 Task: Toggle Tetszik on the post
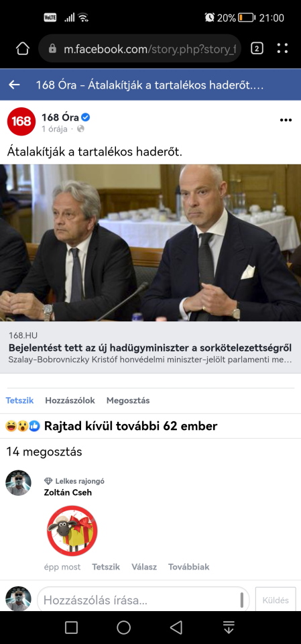pos(19,400)
